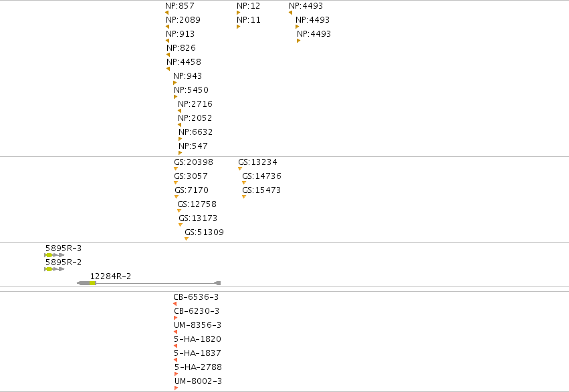Click the gene glyph below 5895R-2

click(54, 269)
